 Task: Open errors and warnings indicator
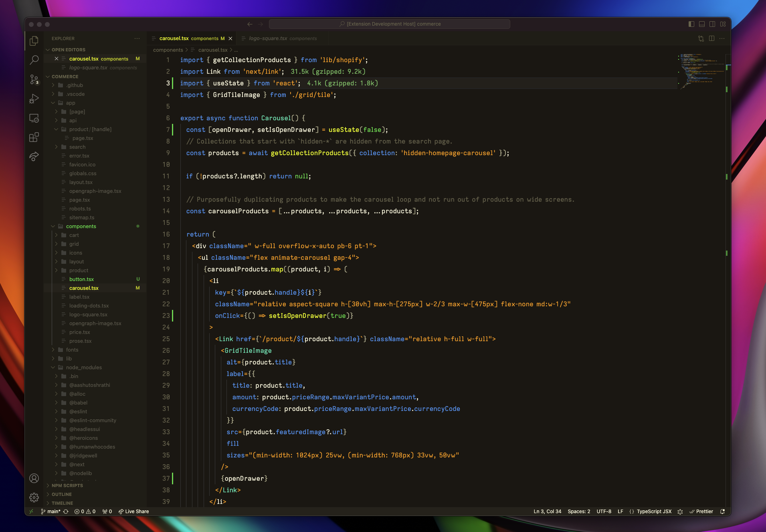click(x=85, y=512)
